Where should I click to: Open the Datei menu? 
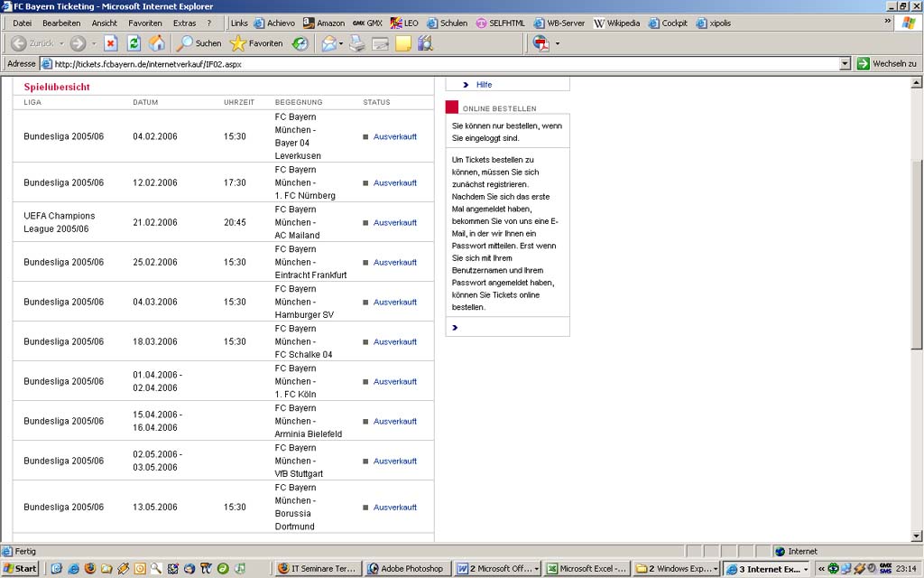click(23, 23)
